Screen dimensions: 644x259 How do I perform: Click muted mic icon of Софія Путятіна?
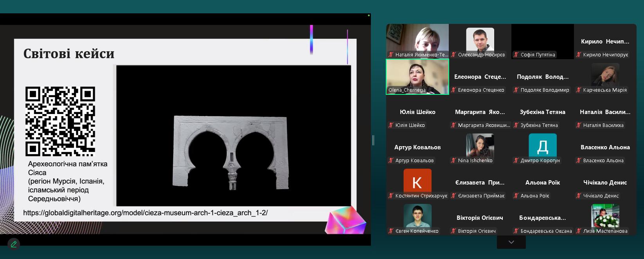[516, 55]
